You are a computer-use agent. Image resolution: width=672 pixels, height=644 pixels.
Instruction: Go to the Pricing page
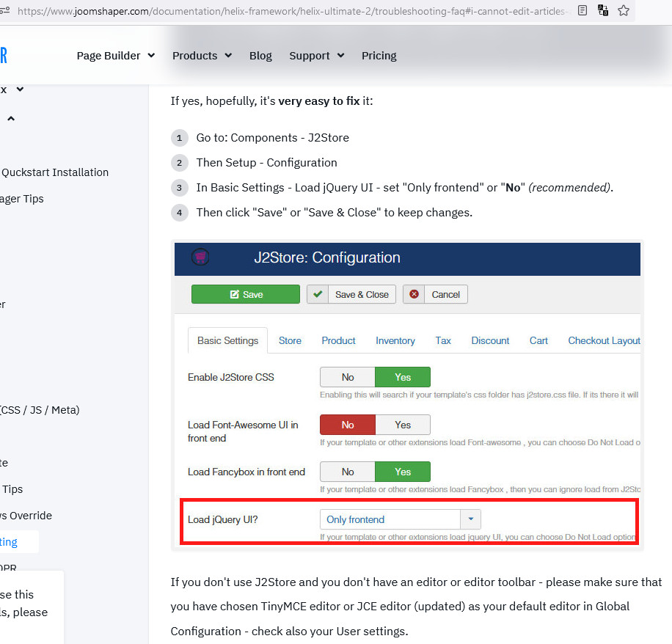(379, 56)
